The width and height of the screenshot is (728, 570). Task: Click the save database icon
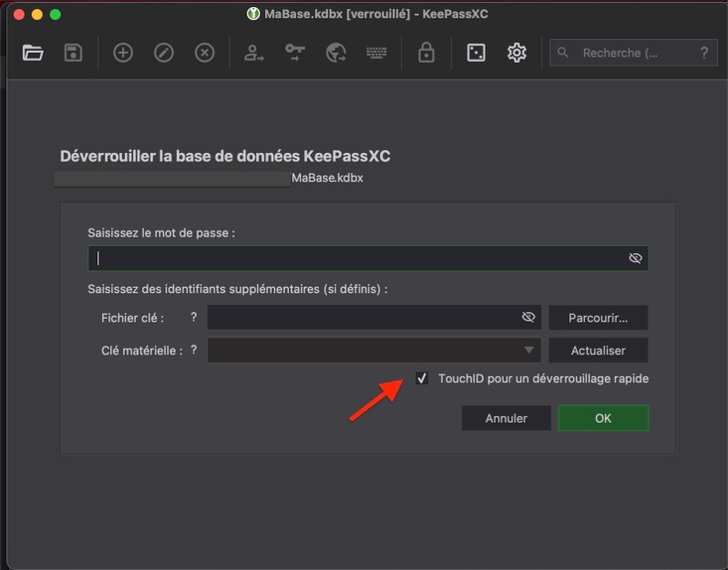[73, 53]
